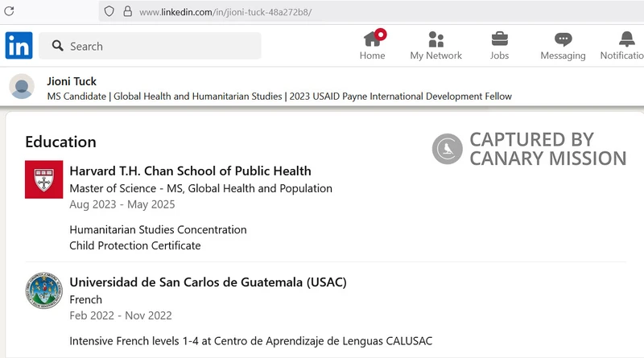This screenshot has height=358, width=644.
Task: Click the browser address bar URL
Action: pyautogui.click(x=225, y=12)
